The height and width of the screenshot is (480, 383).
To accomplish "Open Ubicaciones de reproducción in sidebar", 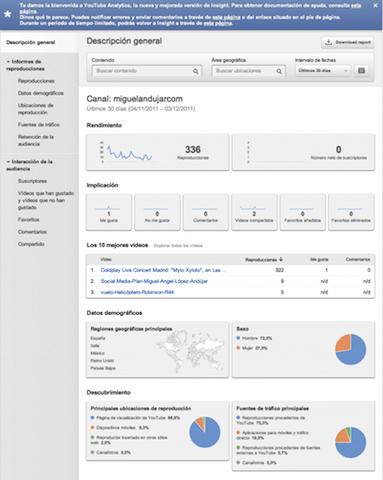I will 36,109.
